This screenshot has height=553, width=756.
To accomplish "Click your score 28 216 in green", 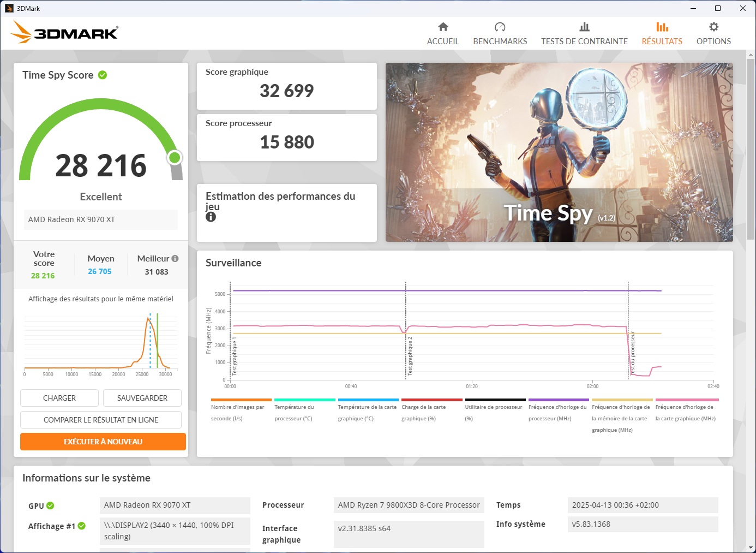I will [x=43, y=276].
